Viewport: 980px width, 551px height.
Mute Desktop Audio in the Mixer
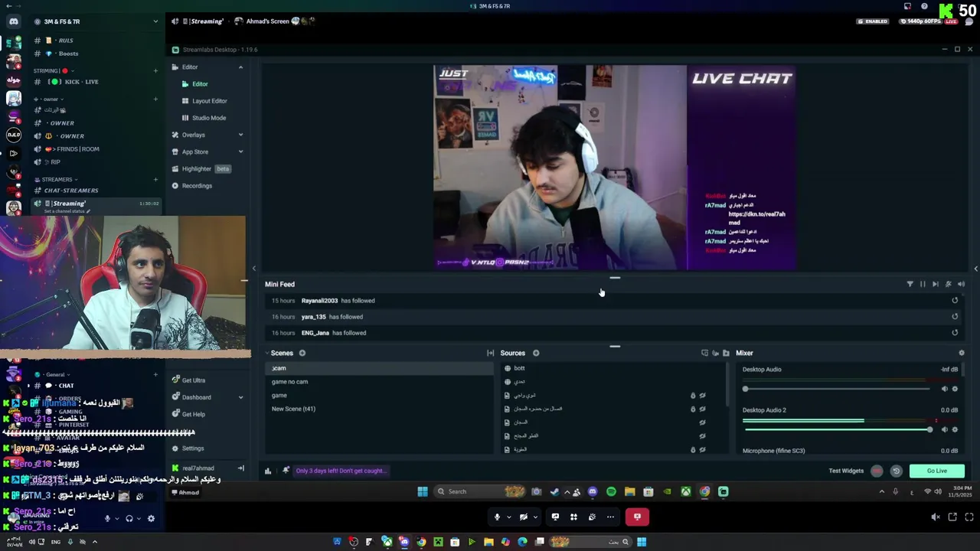944,389
